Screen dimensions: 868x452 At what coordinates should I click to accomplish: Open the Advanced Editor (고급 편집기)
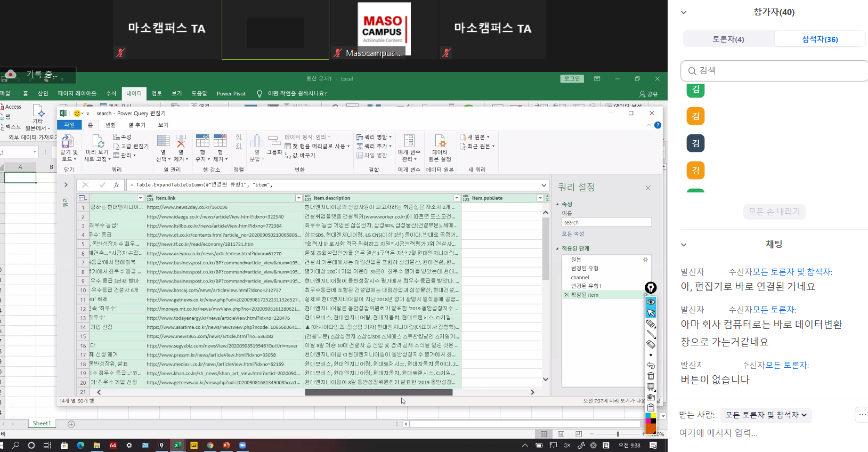tap(131, 146)
